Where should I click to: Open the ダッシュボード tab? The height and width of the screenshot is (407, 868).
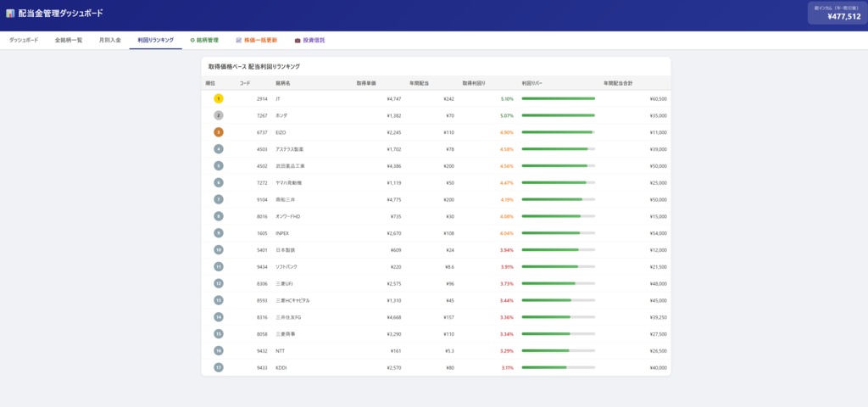[24, 41]
